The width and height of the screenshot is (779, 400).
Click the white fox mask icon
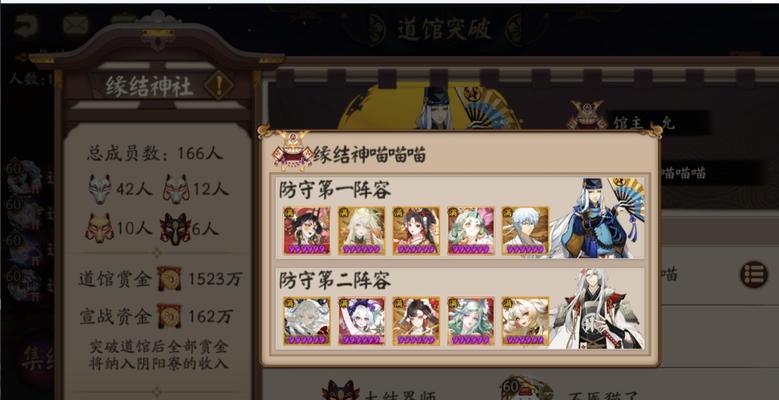[x=100, y=189]
